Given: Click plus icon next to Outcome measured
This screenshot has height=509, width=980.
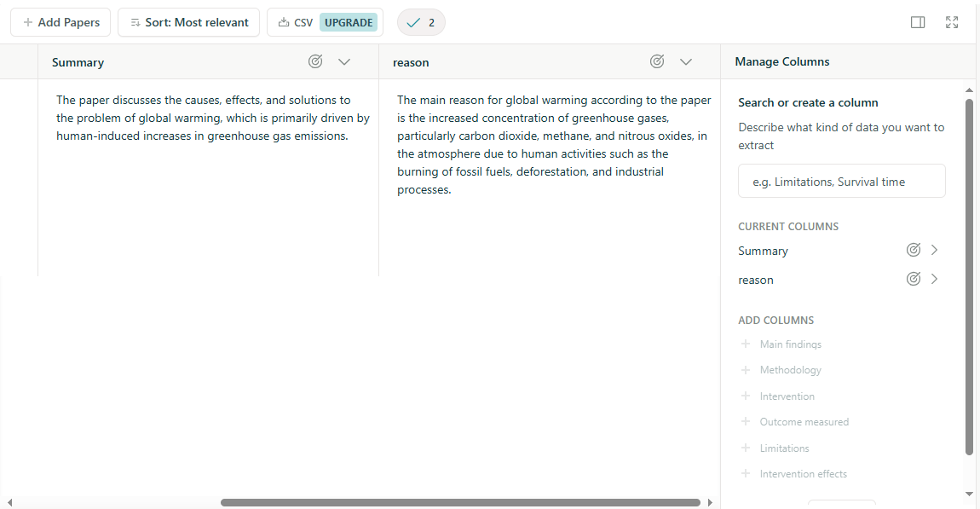Looking at the screenshot, I should click(745, 422).
